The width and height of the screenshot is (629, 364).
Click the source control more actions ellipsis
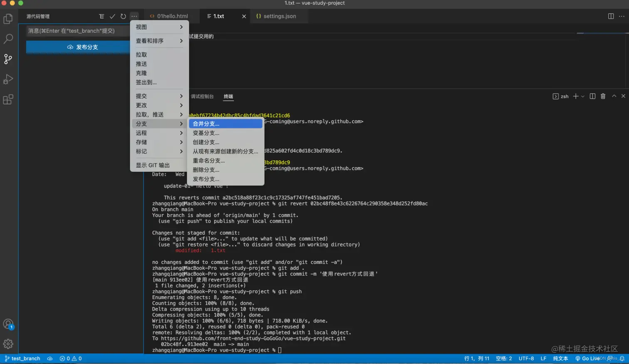pos(134,16)
